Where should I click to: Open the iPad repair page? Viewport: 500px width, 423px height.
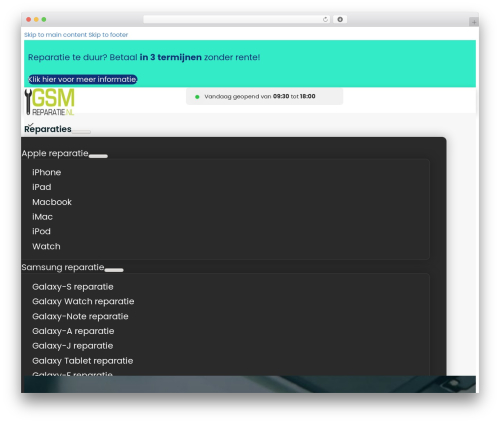pyautogui.click(x=42, y=187)
